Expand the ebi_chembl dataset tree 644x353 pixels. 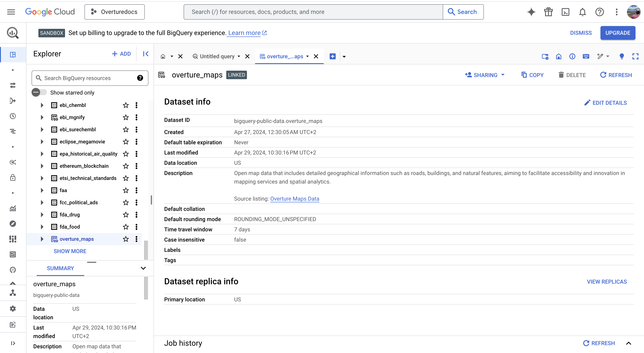(x=42, y=105)
